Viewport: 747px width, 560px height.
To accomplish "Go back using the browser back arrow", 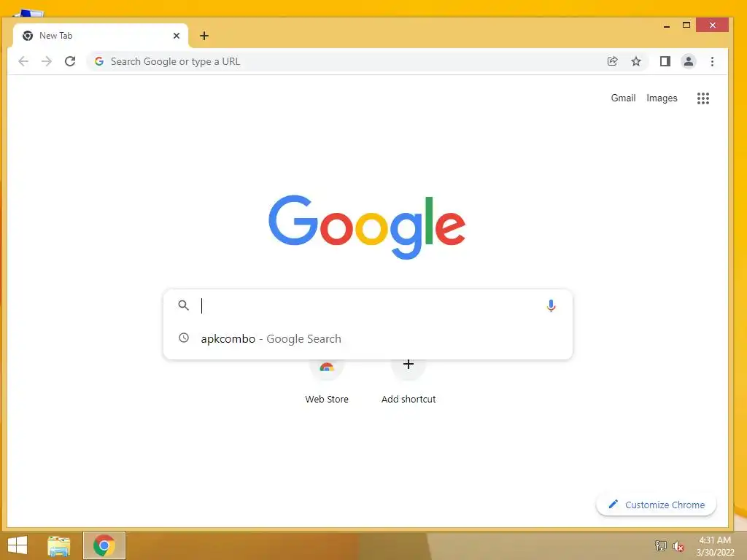I will 23,61.
